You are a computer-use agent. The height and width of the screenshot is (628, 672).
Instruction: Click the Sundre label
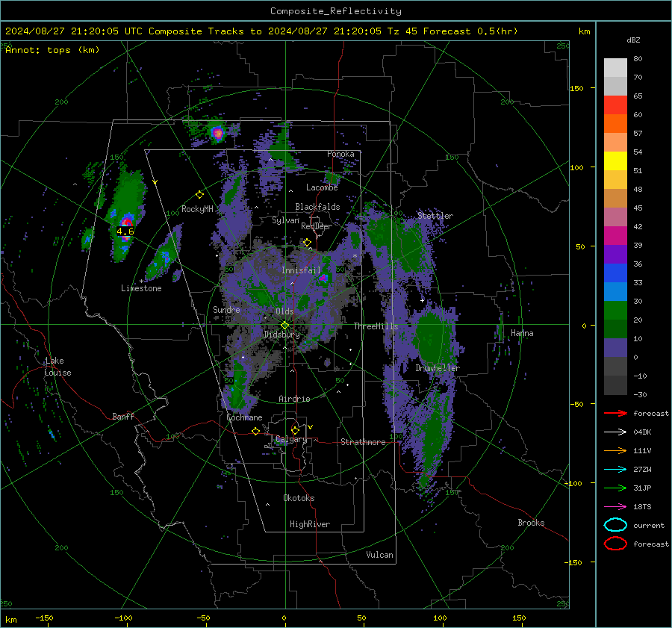click(226, 310)
